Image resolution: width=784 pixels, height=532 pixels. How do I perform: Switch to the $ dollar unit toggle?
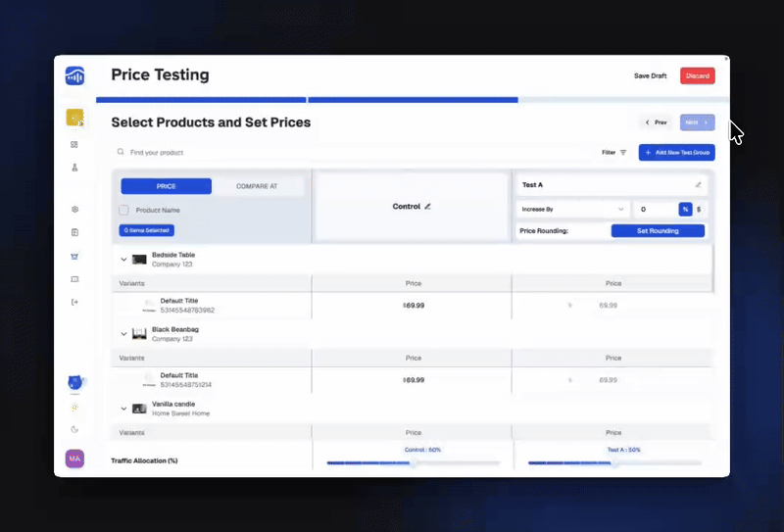699,209
